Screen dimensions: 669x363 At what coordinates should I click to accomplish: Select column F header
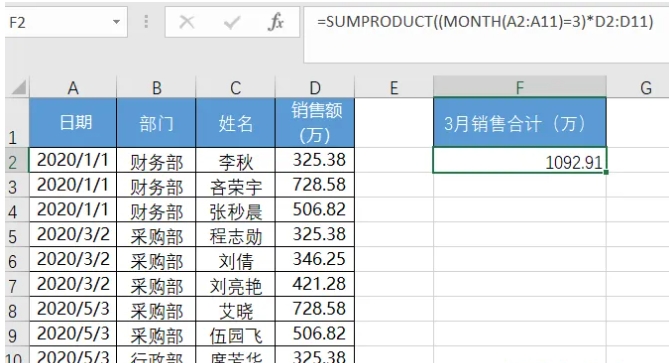(x=520, y=87)
